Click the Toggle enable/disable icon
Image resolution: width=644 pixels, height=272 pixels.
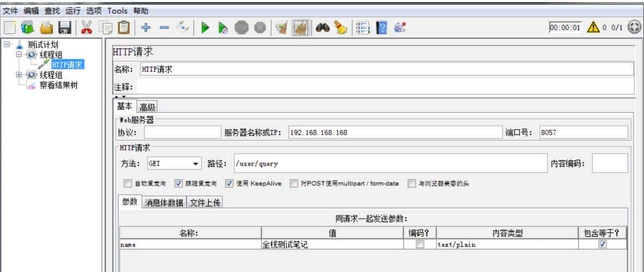click(x=183, y=28)
